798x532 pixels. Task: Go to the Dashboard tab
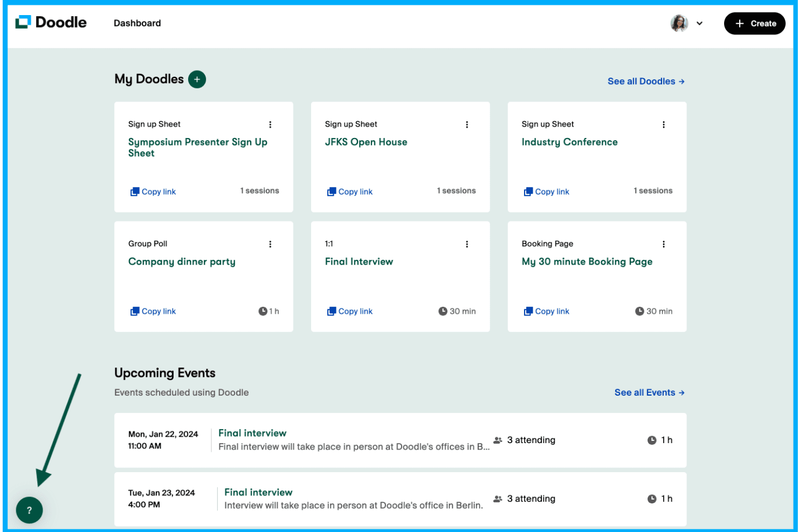coord(137,23)
